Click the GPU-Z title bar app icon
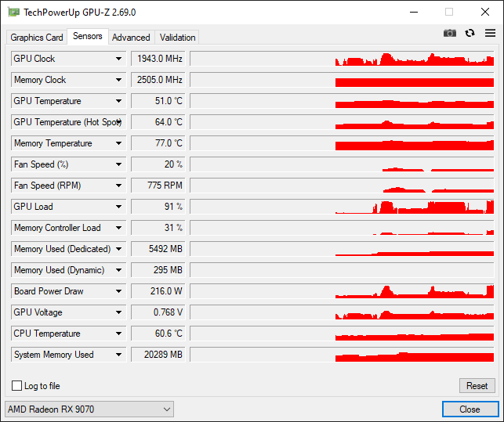 [13, 13]
